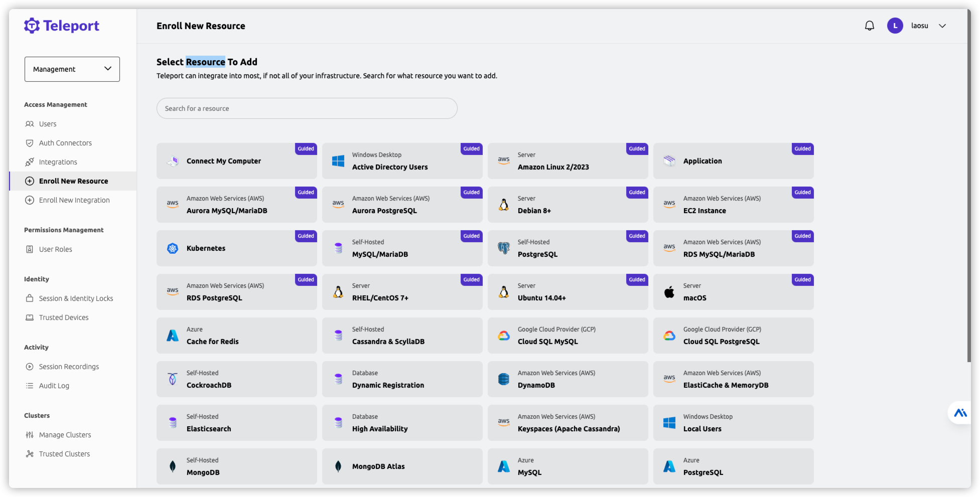The width and height of the screenshot is (980, 497).
Task: Click the Guided badge on Kubernetes
Action: pos(306,236)
